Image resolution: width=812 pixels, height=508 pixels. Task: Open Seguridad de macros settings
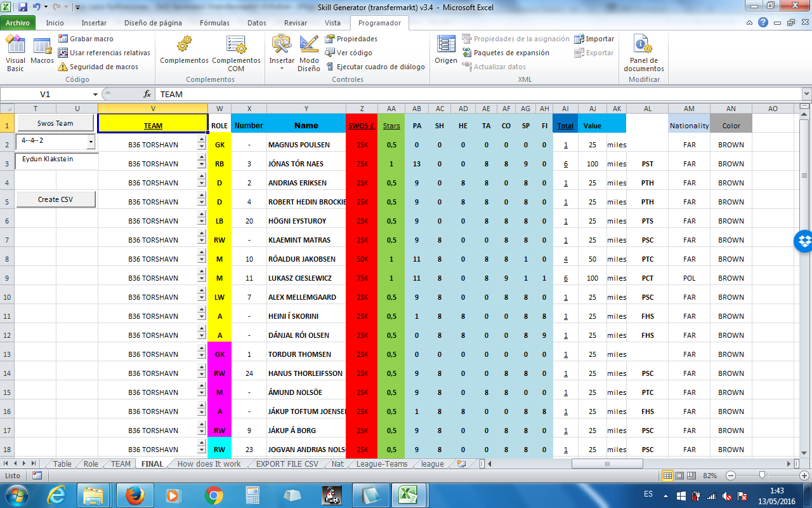point(103,67)
